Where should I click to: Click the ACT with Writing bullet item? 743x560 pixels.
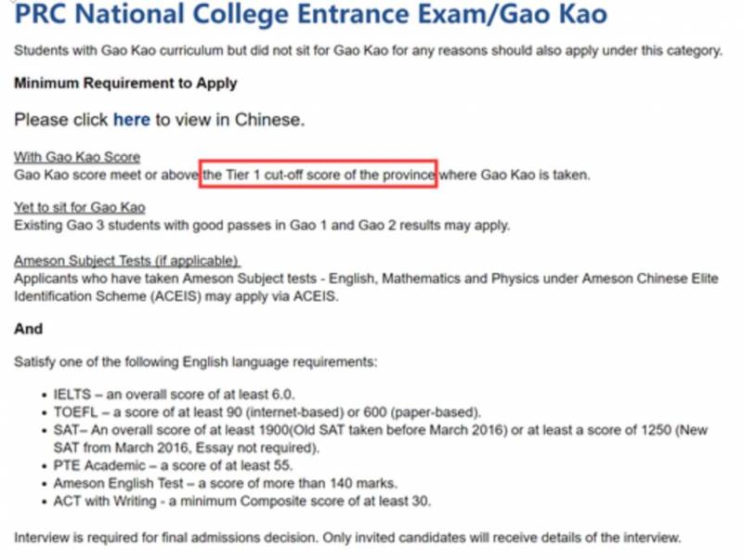pyautogui.click(x=241, y=502)
